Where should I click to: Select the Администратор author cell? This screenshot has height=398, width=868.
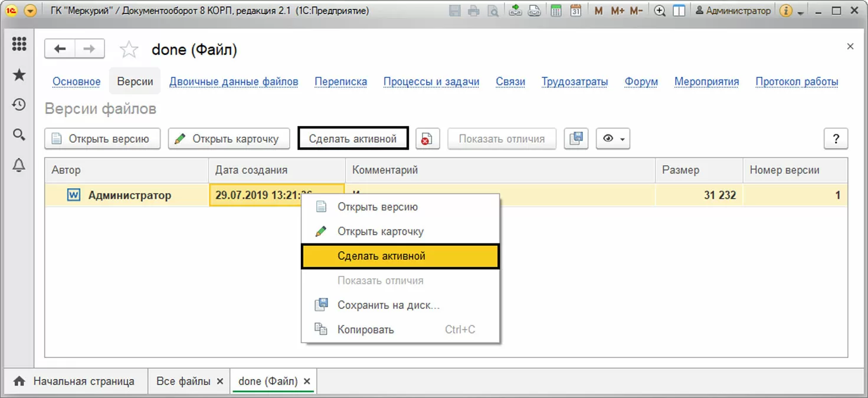click(x=127, y=195)
